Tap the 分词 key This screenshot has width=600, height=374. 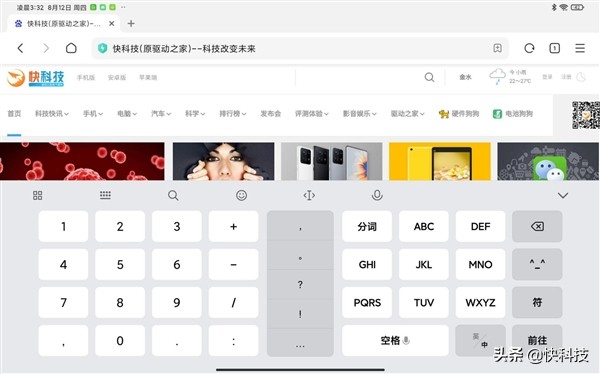tap(367, 226)
